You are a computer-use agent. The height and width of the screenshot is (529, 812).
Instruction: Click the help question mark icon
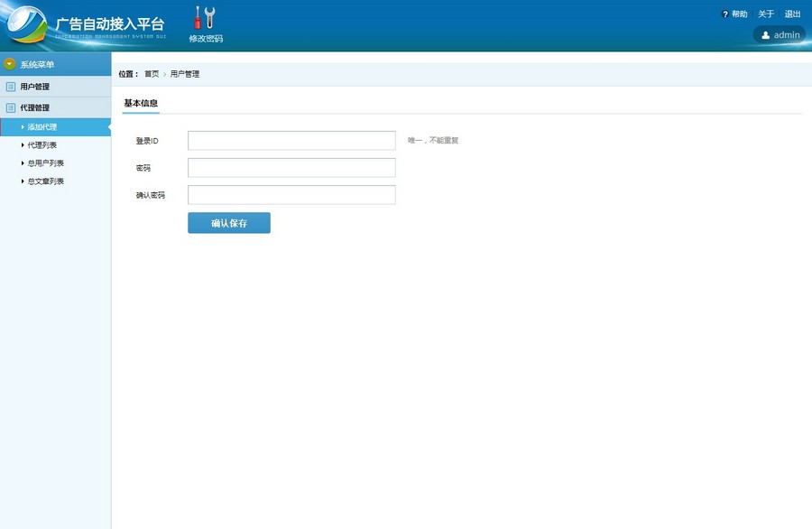coord(725,14)
